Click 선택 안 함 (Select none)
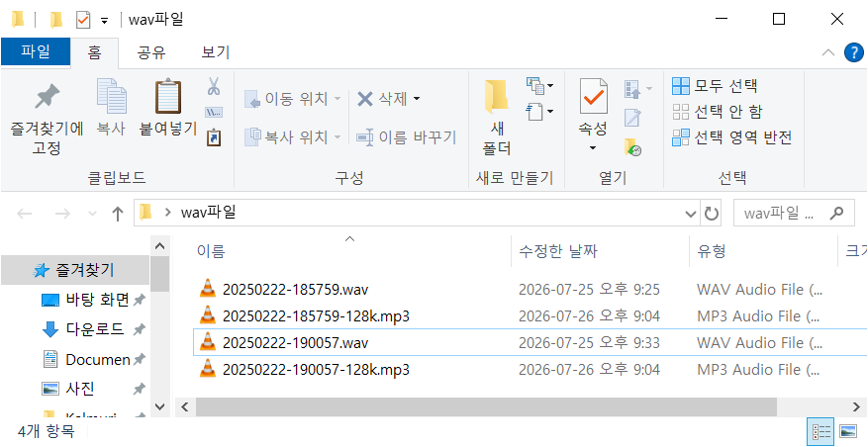The image size is (868, 447). coord(718,112)
